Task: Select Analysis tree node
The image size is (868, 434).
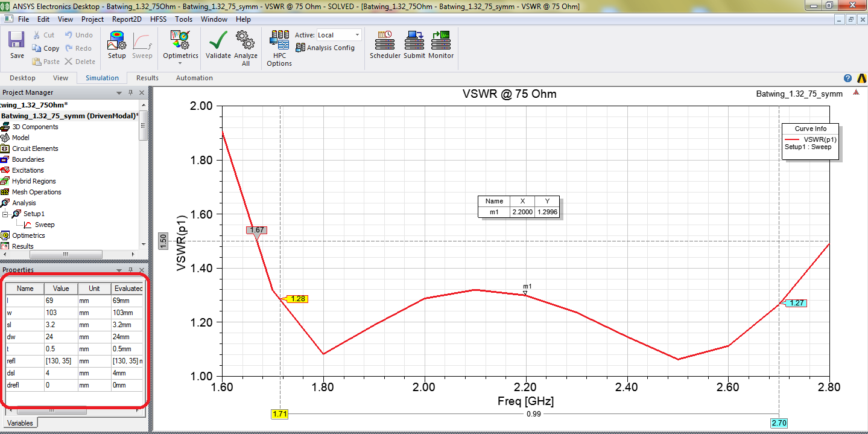Action: pos(24,203)
